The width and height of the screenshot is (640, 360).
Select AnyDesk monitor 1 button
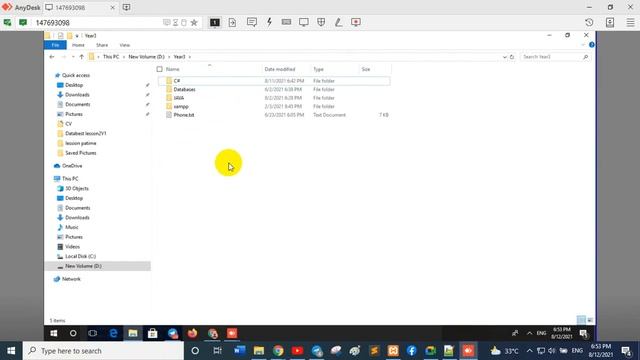215,22
